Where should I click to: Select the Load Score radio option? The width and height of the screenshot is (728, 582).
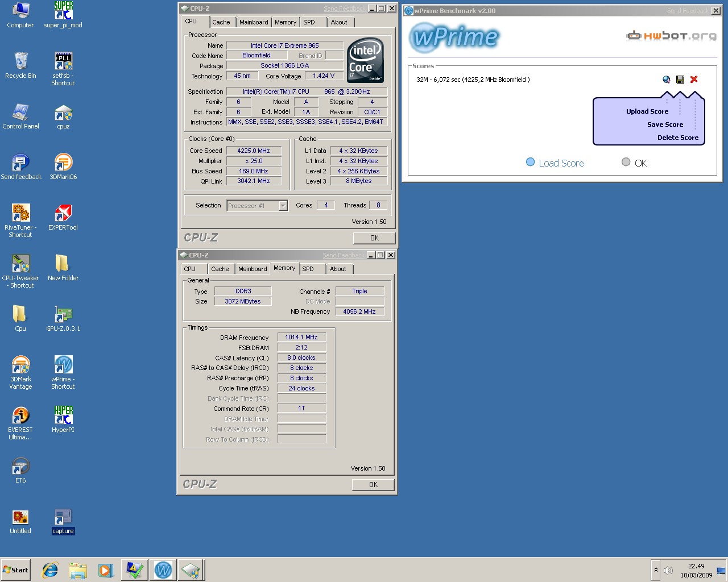[x=555, y=163]
